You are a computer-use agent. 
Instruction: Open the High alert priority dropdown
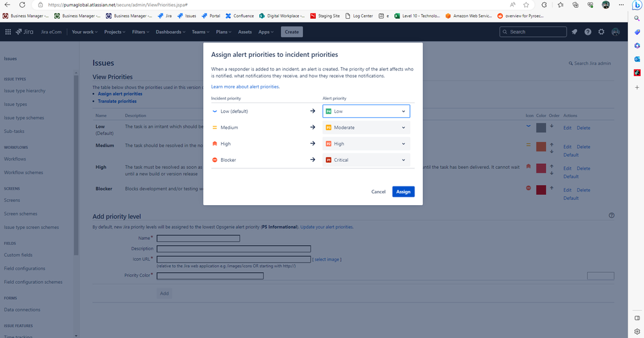tap(366, 143)
